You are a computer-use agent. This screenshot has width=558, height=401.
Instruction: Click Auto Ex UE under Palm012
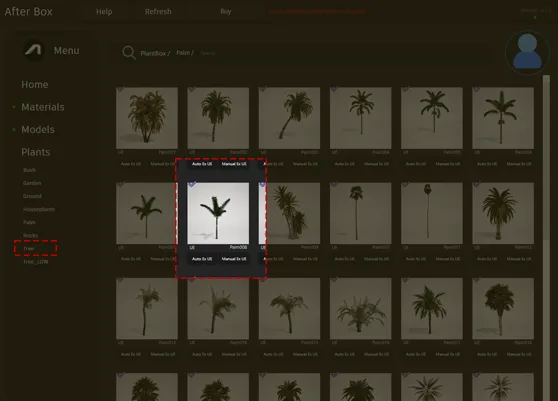point(487,259)
